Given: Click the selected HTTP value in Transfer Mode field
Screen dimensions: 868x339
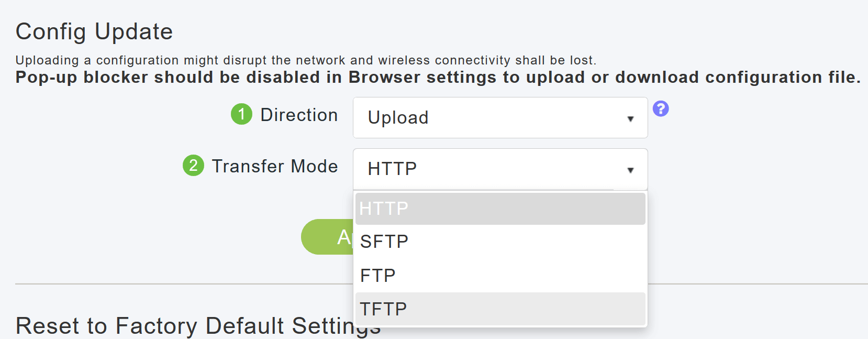Looking at the screenshot, I should click(x=392, y=169).
